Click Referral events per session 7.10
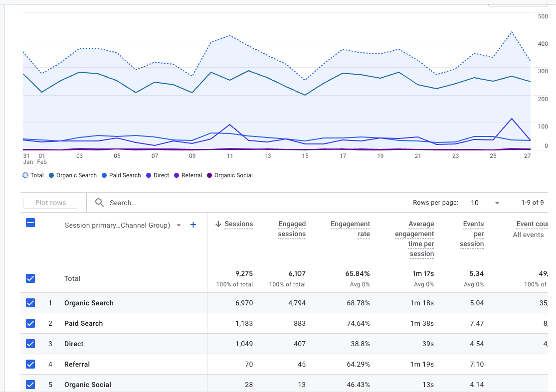 477,364
